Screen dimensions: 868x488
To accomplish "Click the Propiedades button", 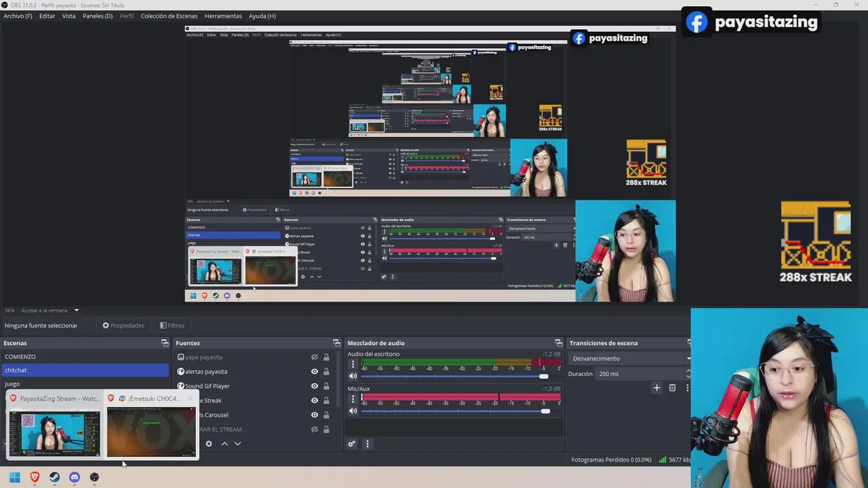I will [x=123, y=325].
